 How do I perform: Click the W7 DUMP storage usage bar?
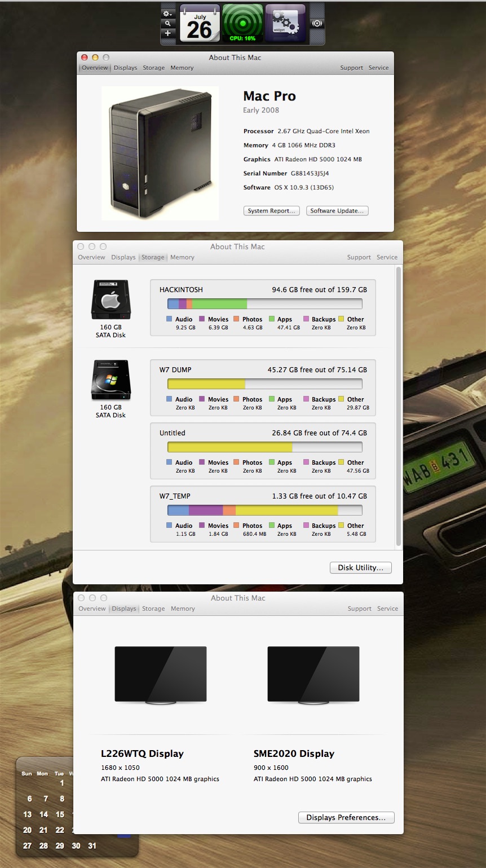click(x=265, y=384)
